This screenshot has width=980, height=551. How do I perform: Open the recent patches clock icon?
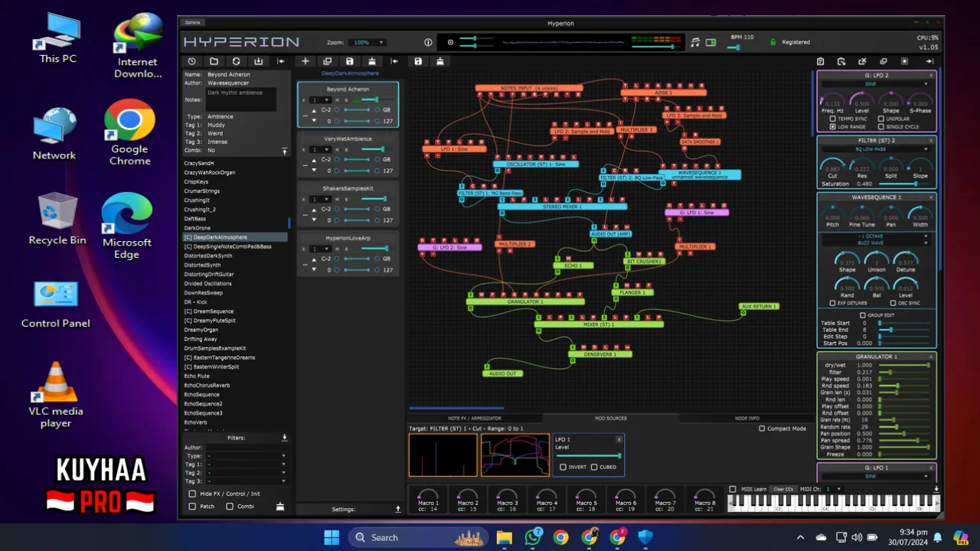click(191, 61)
